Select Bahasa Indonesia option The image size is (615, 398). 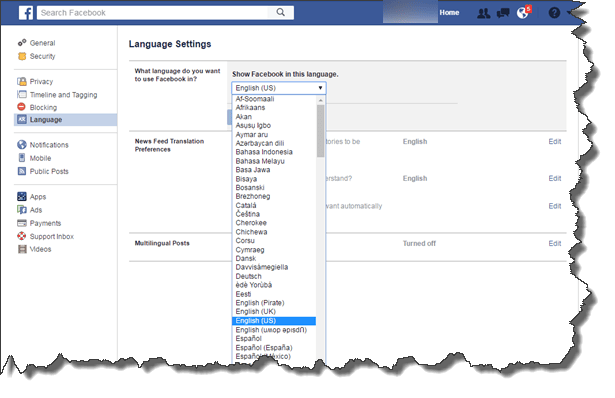pyautogui.click(x=274, y=152)
